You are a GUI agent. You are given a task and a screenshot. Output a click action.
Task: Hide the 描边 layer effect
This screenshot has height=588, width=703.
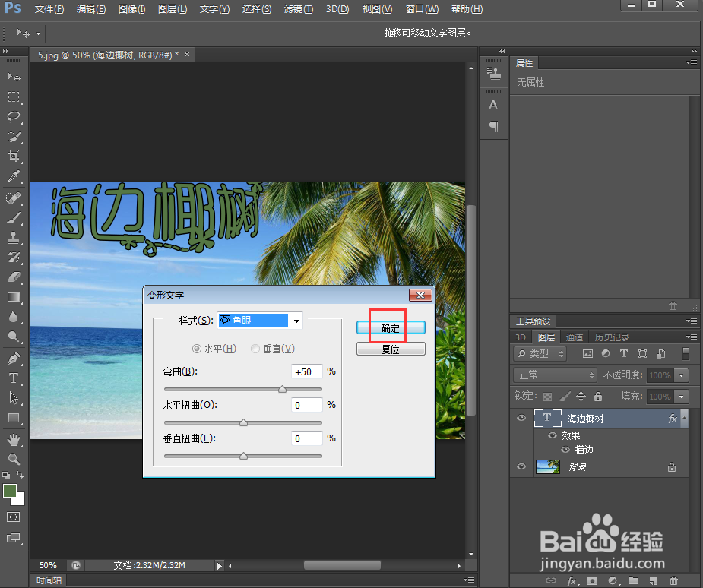564,449
